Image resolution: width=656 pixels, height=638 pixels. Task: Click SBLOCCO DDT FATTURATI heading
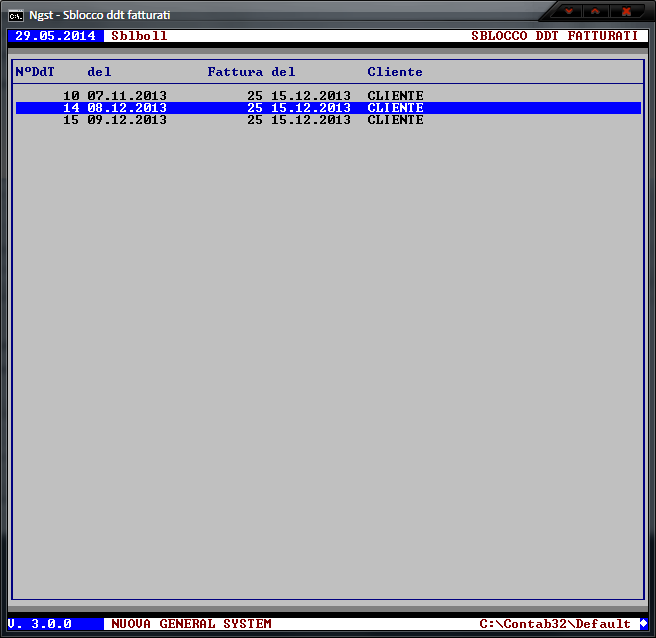pyautogui.click(x=554, y=36)
